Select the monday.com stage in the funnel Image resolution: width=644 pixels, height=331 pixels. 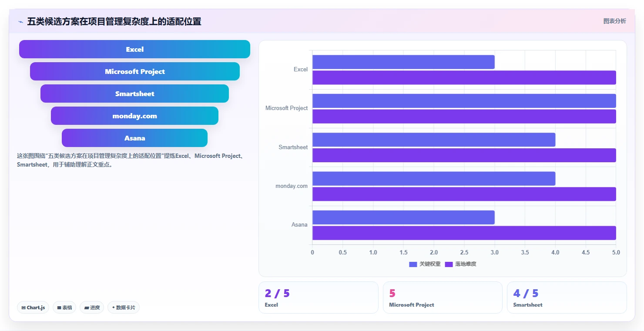click(x=134, y=116)
